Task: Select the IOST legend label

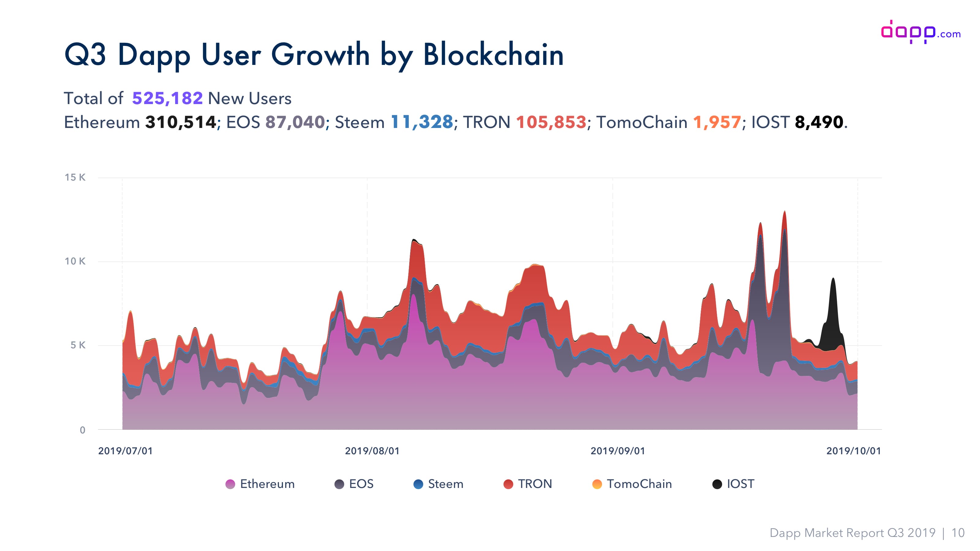Action: tap(740, 484)
